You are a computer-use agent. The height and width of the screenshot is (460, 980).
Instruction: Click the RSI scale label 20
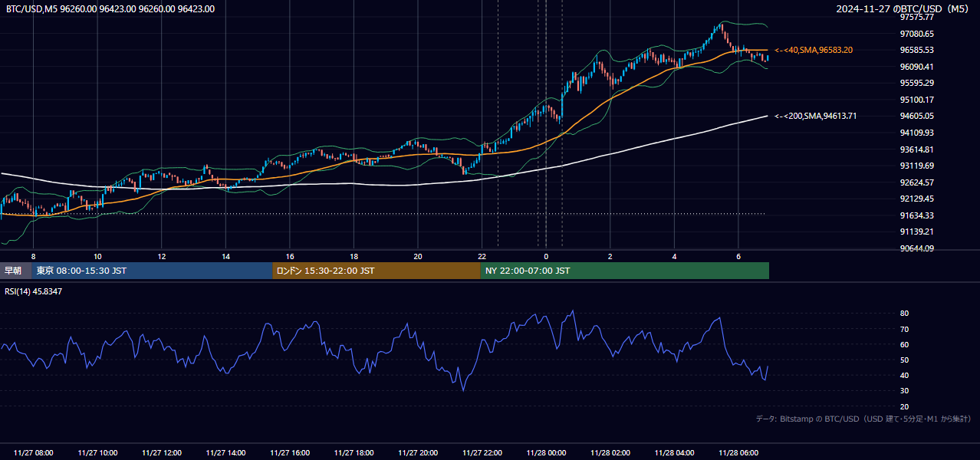coord(905,406)
